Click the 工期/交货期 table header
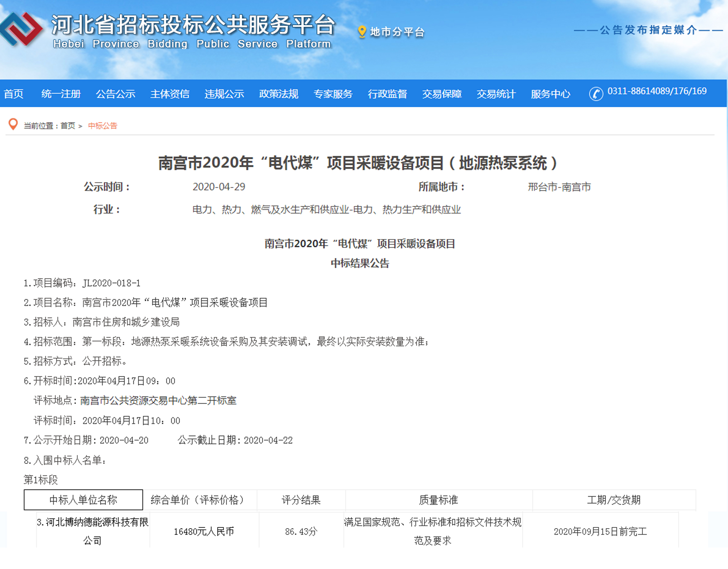This screenshot has width=728, height=569. pyautogui.click(x=614, y=500)
